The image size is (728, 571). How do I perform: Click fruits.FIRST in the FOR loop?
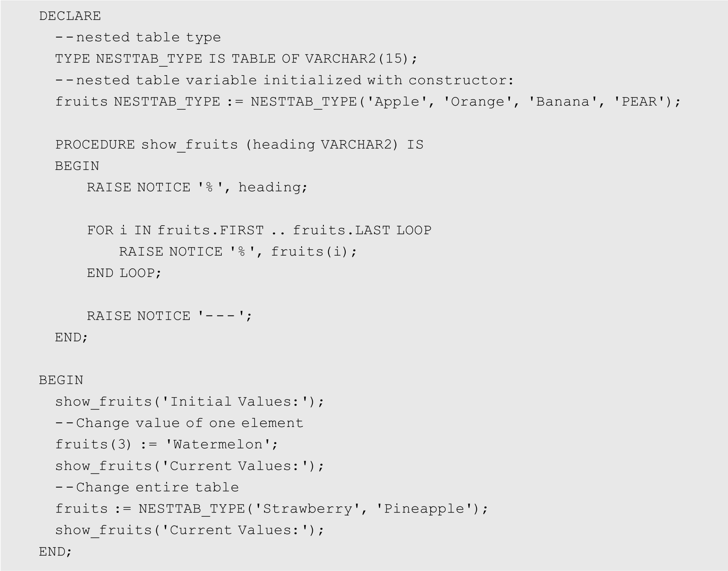[210, 230]
